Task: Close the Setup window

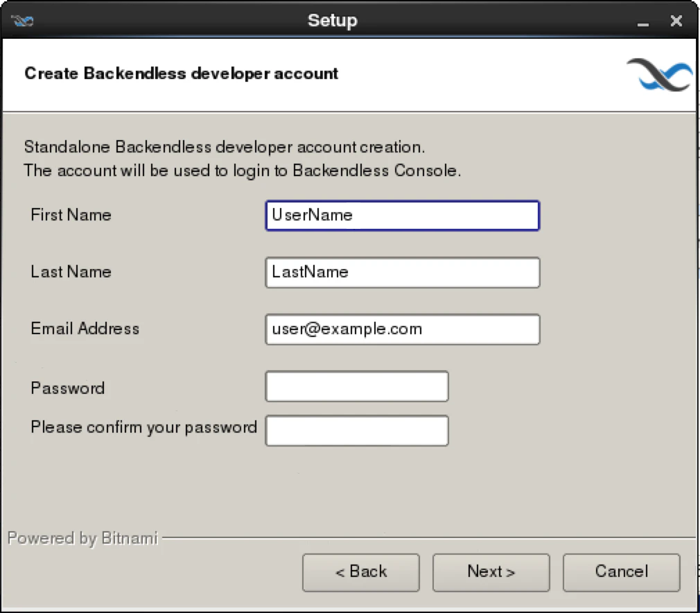Action: [x=676, y=21]
